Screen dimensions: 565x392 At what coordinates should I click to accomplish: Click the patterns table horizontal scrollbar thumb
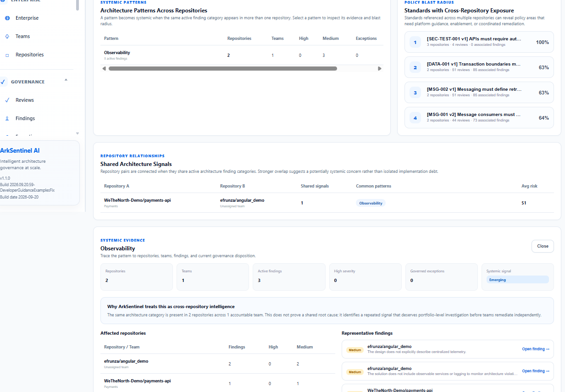[x=223, y=68]
